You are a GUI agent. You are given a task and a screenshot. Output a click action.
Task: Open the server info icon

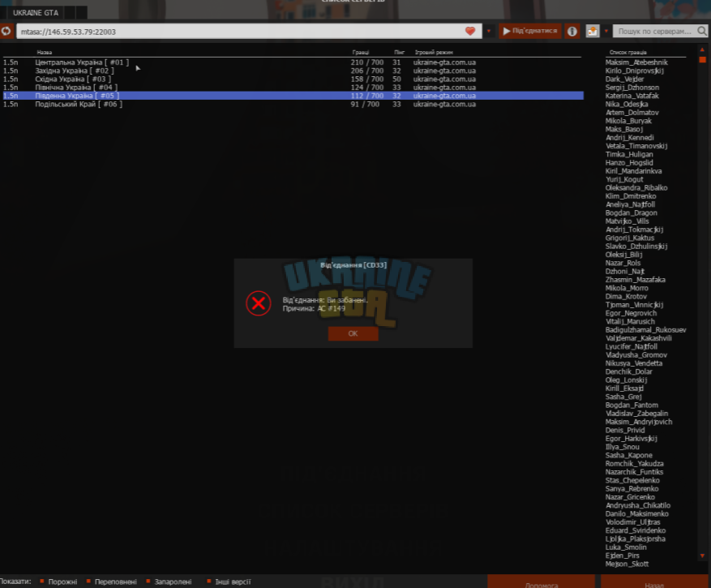pyautogui.click(x=572, y=32)
